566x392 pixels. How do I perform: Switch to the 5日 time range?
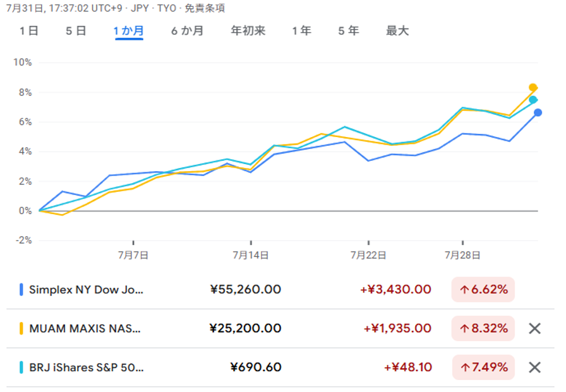click(x=76, y=31)
